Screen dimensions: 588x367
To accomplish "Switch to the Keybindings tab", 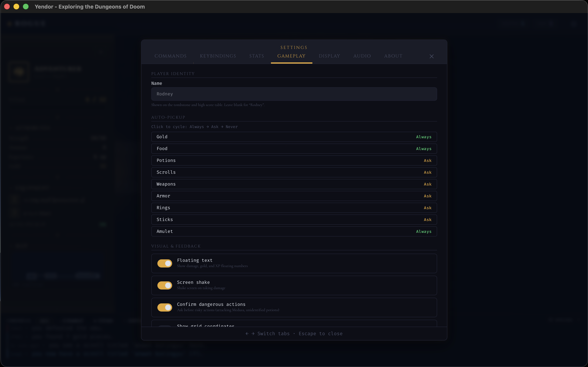I will (218, 56).
